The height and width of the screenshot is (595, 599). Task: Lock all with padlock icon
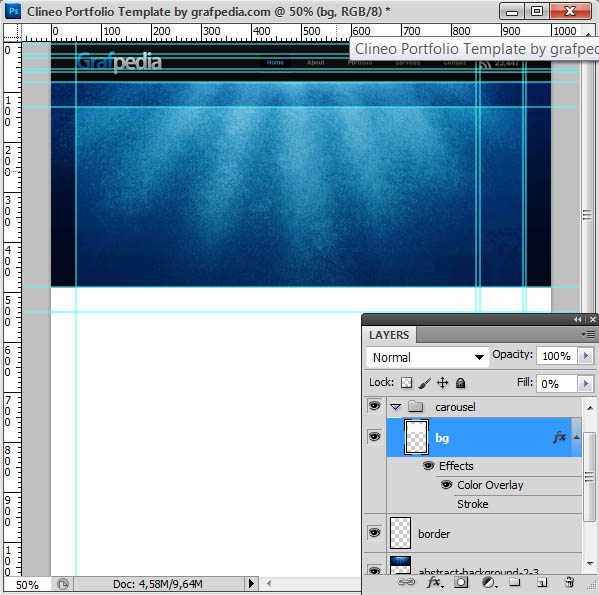click(x=460, y=383)
